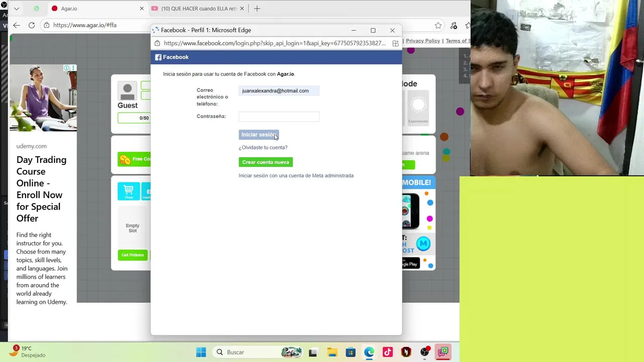Open a new browser tab
This screenshot has width=644, height=362.
pos(257,9)
